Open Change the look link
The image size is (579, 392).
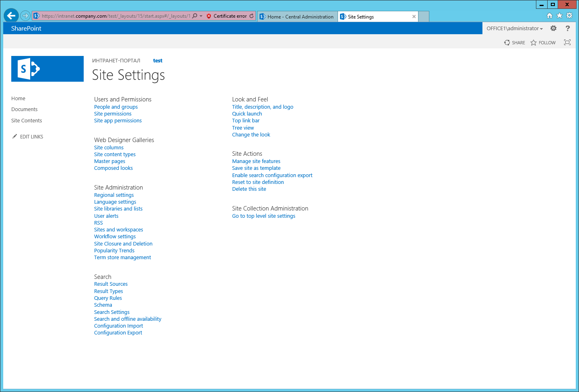click(x=251, y=135)
